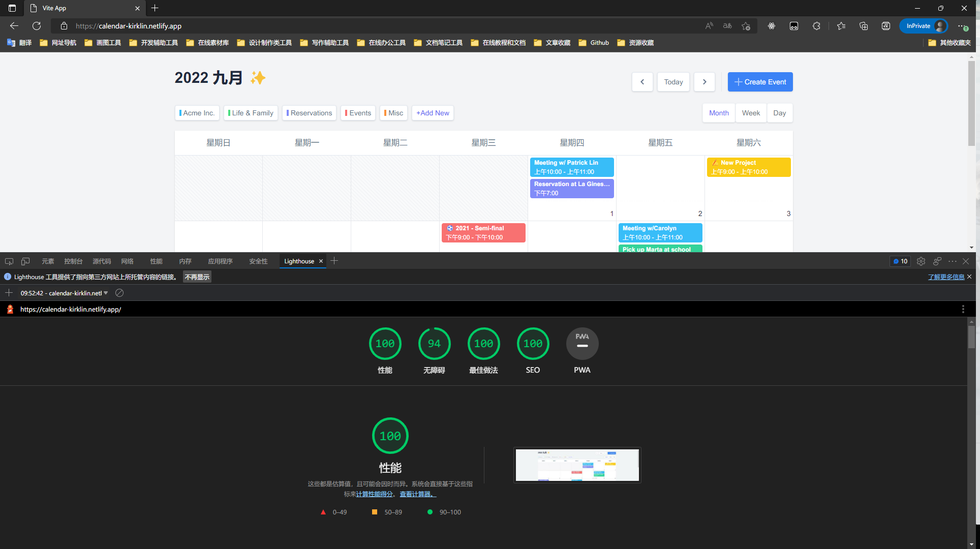Open Lighthouse report three-dot menu
The height and width of the screenshot is (549, 980).
(963, 309)
